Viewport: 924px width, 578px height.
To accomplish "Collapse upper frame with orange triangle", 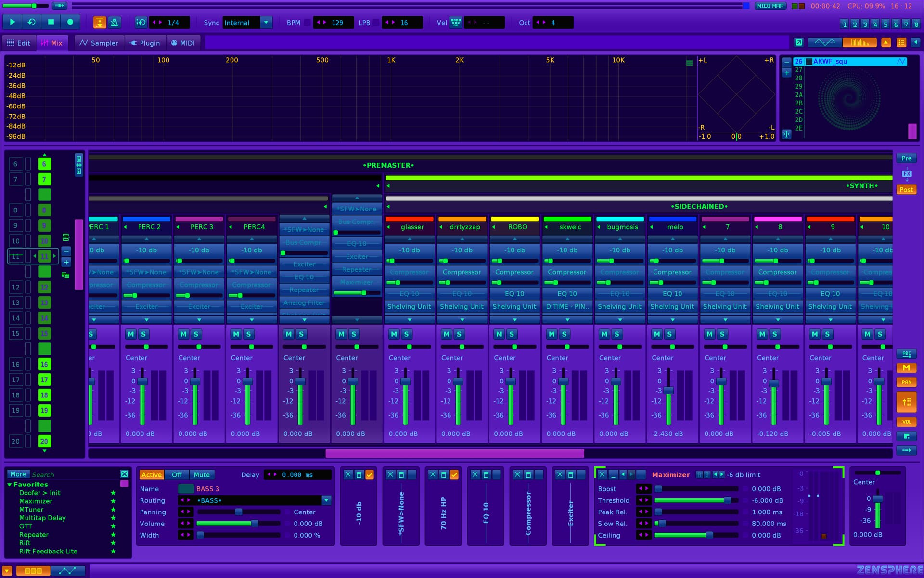I will pos(886,42).
